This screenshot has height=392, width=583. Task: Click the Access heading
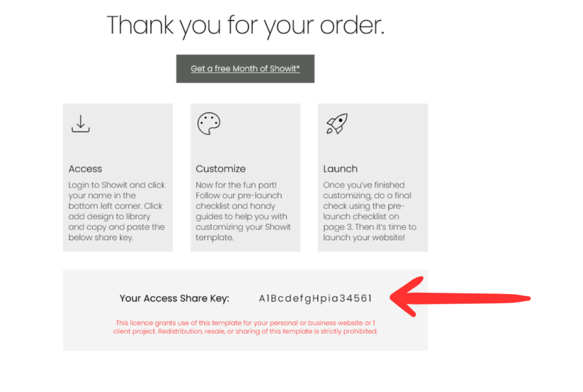(x=85, y=168)
